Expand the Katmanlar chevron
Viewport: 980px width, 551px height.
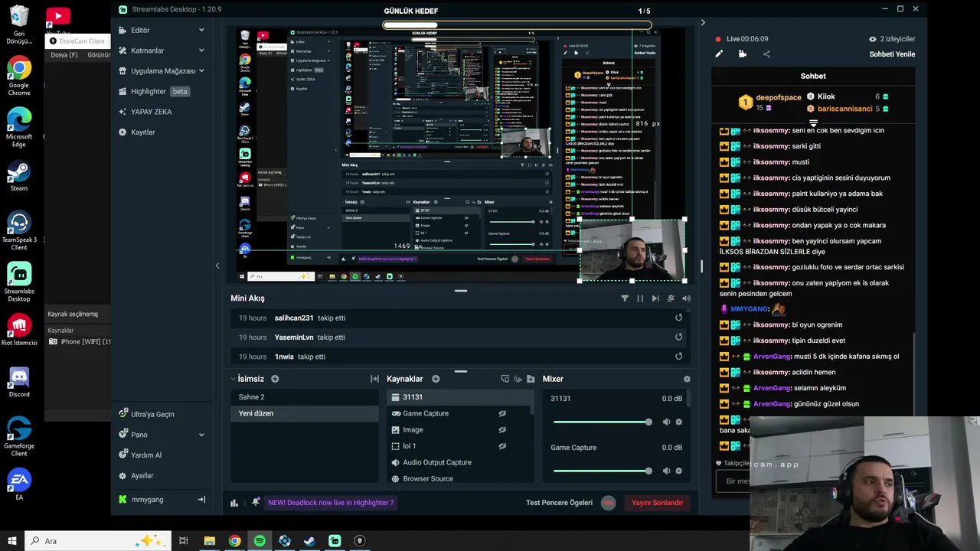coord(201,51)
